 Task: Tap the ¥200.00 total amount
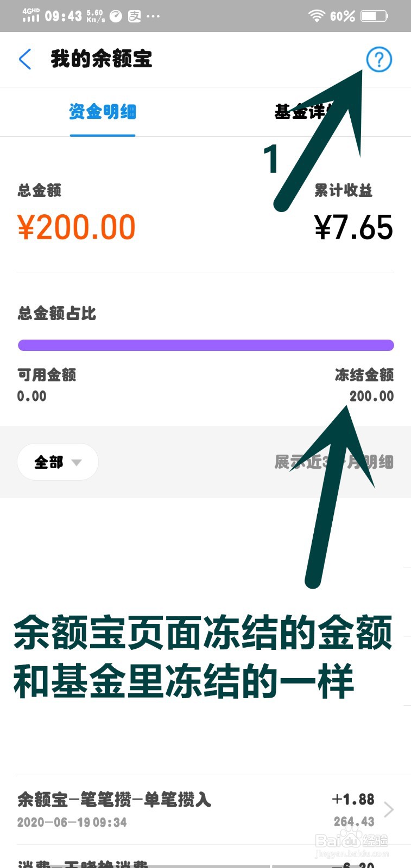(x=77, y=227)
